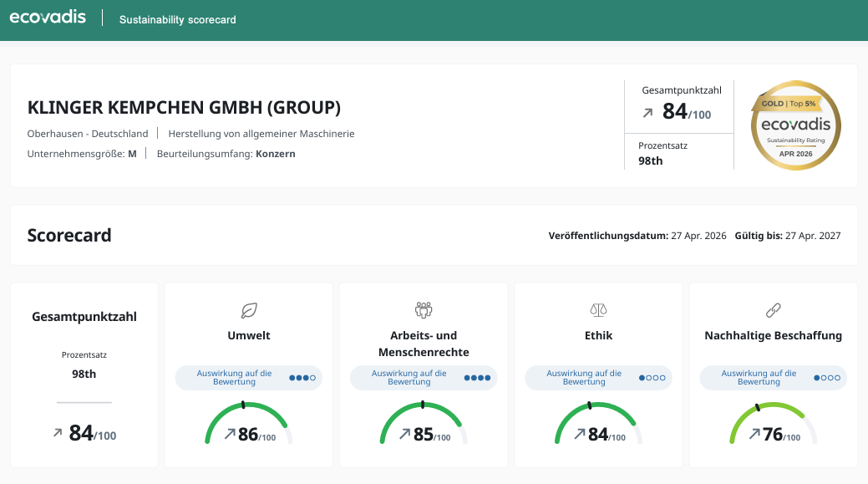868x484 pixels.
Task: Click the Nachhaltige Beschaffung score 76/100
Action: 782,435
